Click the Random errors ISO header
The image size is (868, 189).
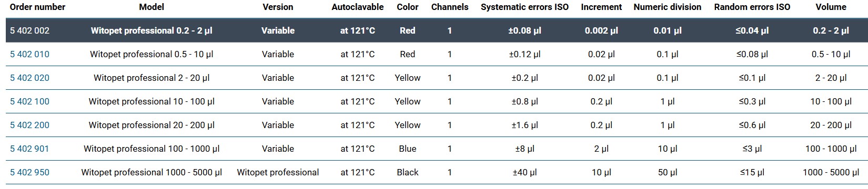pyautogui.click(x=752, y=7)
